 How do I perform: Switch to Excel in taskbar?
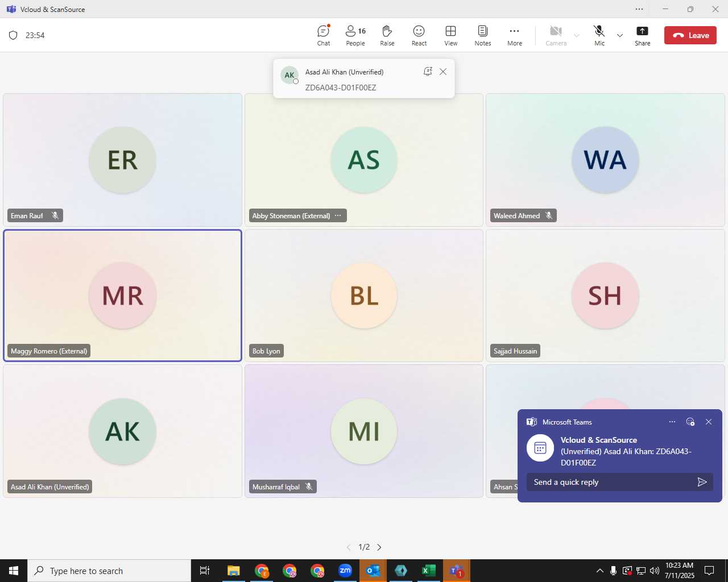429,571
